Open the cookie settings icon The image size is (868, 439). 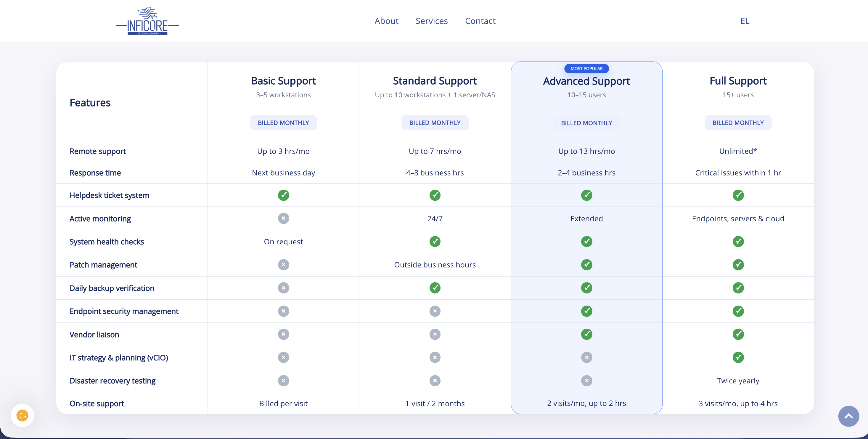click(x=22, y=415)
